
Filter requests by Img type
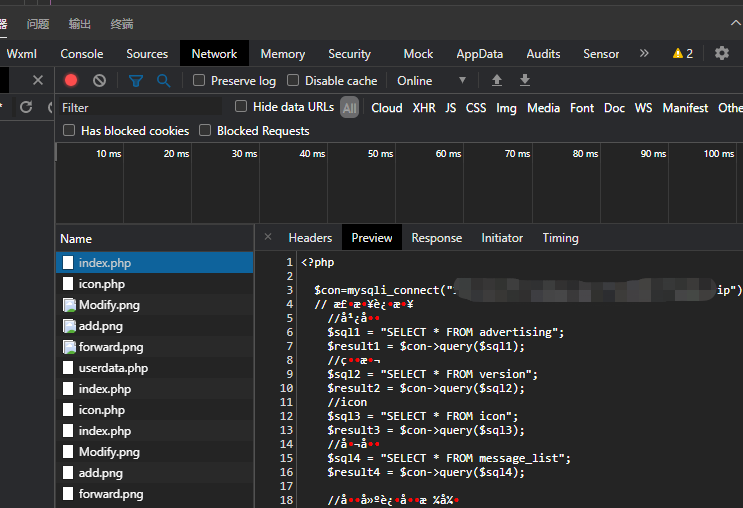506,108
